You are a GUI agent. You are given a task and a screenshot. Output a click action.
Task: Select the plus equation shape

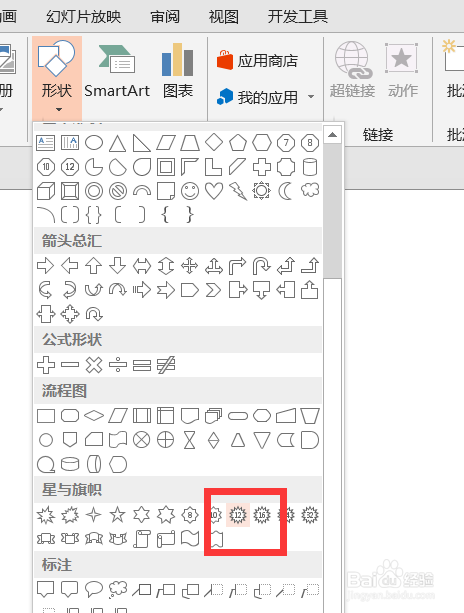point(46,365)
